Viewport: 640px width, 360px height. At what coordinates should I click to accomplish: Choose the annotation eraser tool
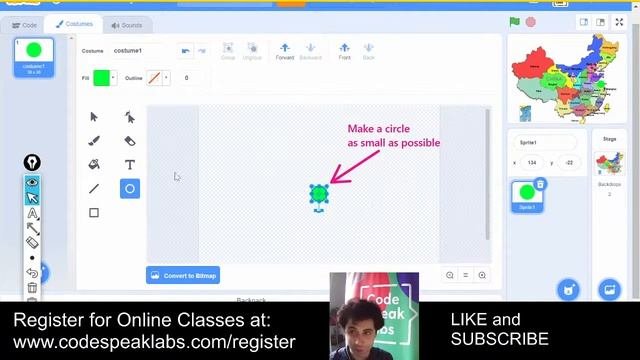[x=32, y=243]
